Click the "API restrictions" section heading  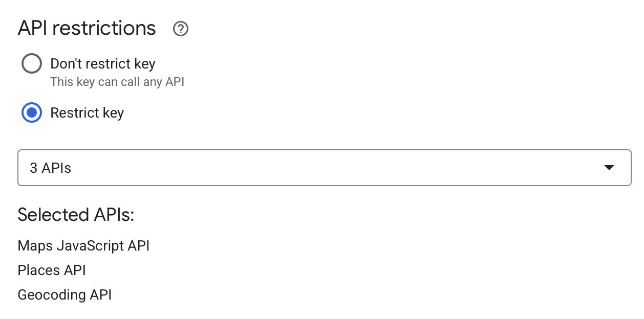click(87, 28)
